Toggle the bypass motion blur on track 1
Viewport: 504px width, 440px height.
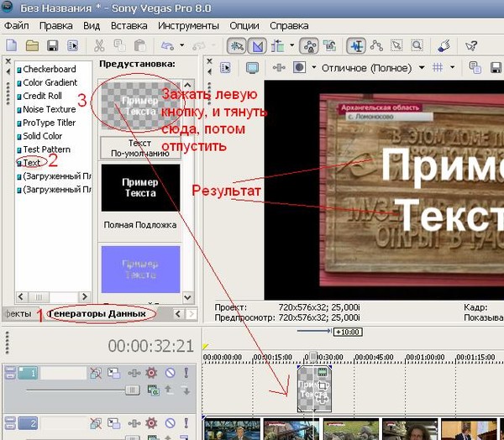(x=96, y=373)
